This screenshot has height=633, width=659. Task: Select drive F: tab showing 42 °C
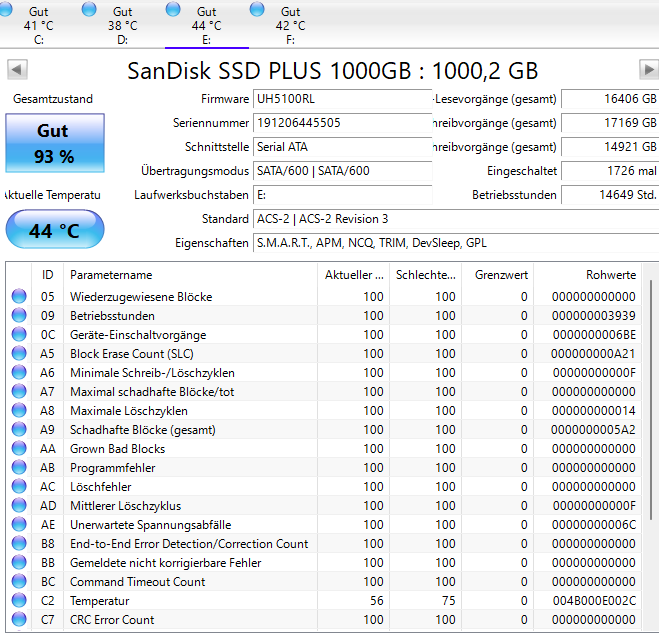(290, 25)
